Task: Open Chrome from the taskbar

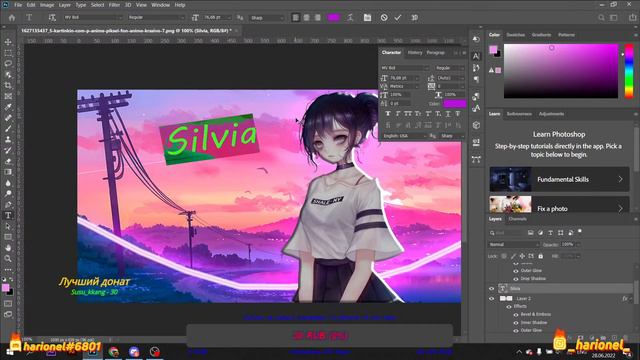Action: [x=113, y=351]
